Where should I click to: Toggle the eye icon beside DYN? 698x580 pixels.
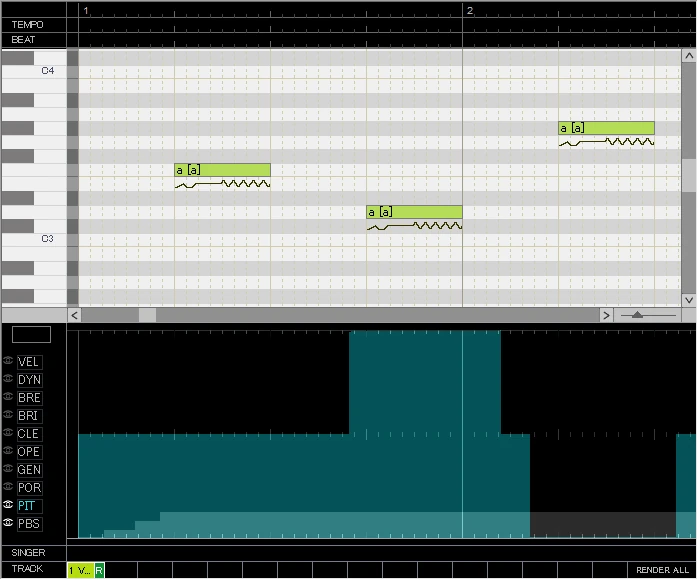[x=8, y=379]
